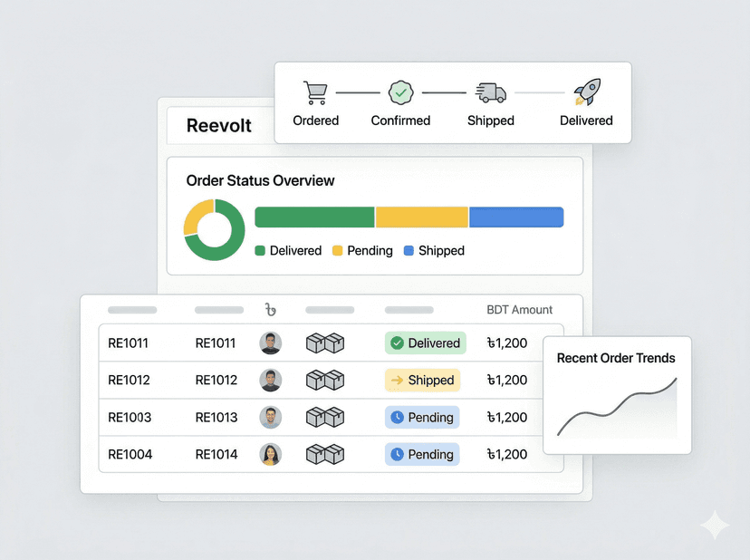
Task: Select the Ordered step label
Action: click(316, 121)
